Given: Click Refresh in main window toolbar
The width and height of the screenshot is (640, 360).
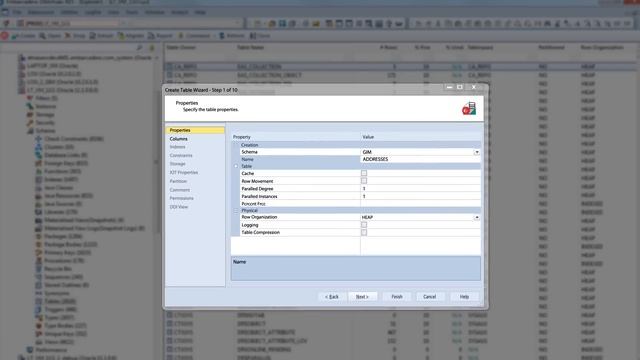Looking at the screenshot, I should coord(232,36).
